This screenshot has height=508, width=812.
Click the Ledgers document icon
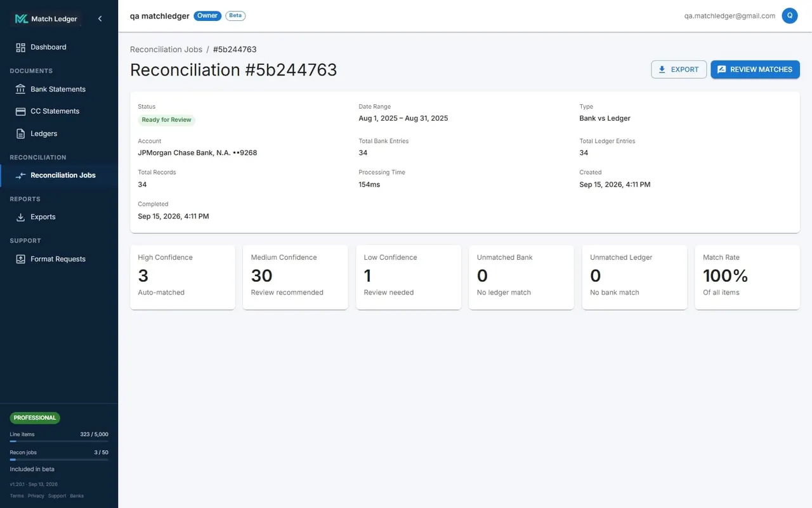[20, 133]
